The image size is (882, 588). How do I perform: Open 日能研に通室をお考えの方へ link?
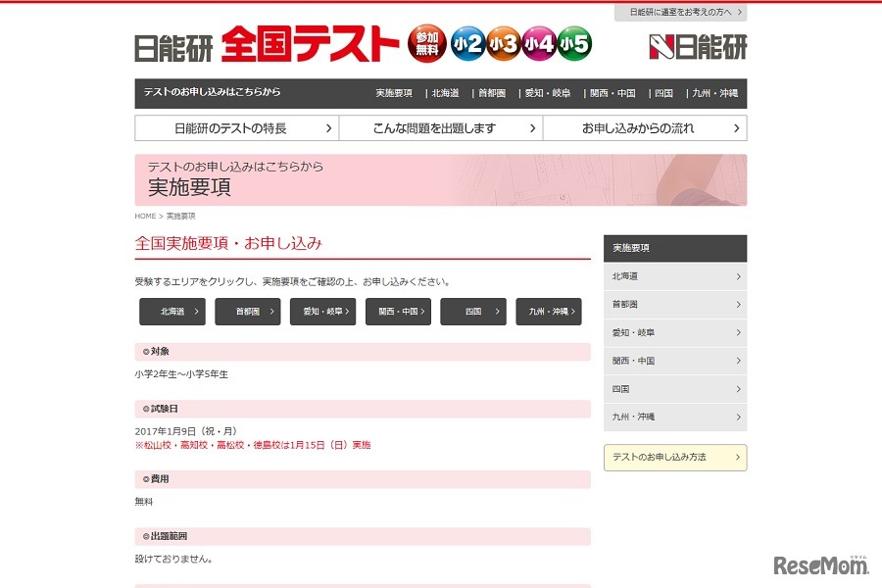[681, 12]
